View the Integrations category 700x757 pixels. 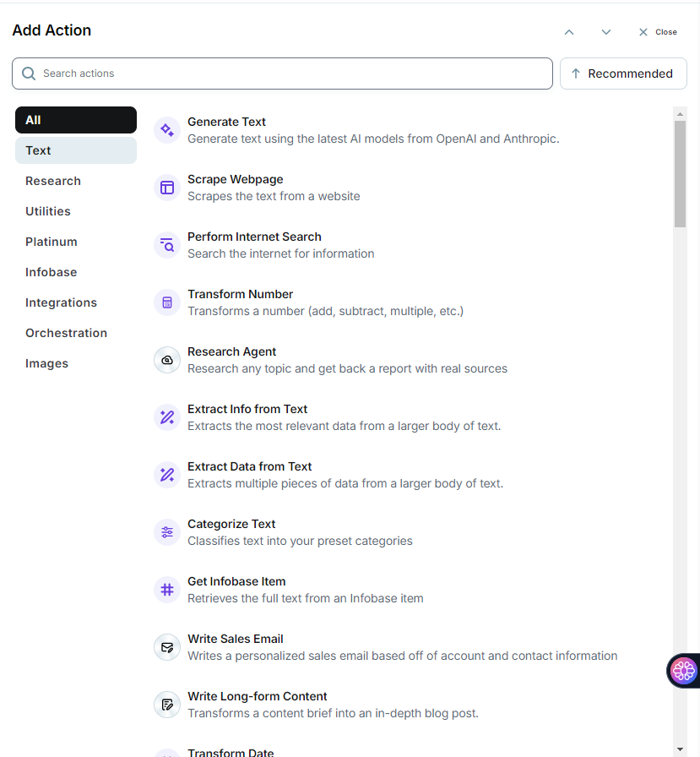point(62,302)
